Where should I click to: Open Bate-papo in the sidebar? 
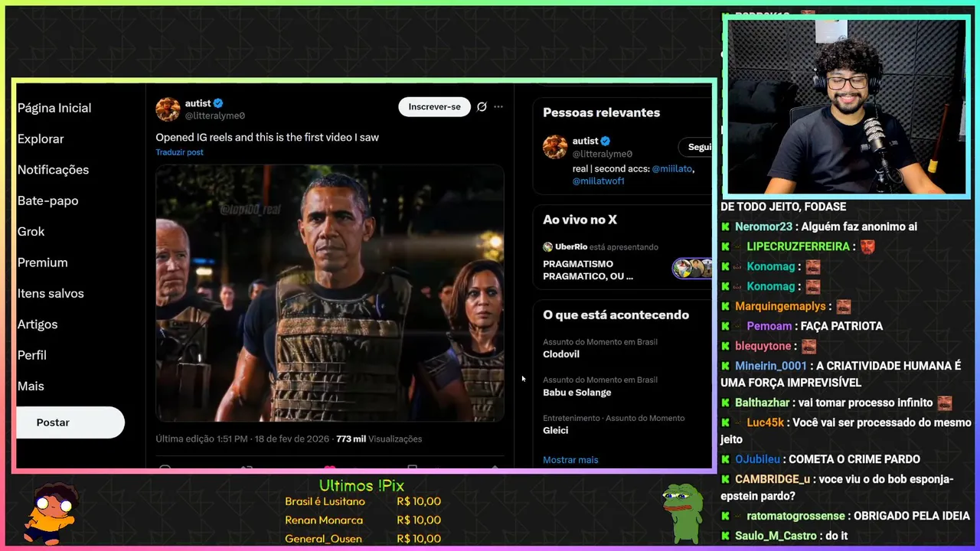pos(47,201)
